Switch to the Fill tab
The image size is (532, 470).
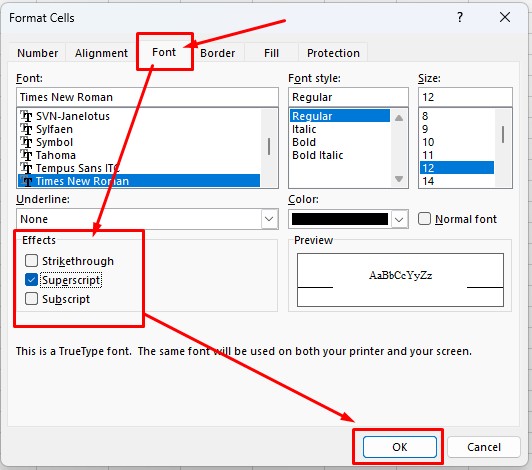click(x=271, y=53)
